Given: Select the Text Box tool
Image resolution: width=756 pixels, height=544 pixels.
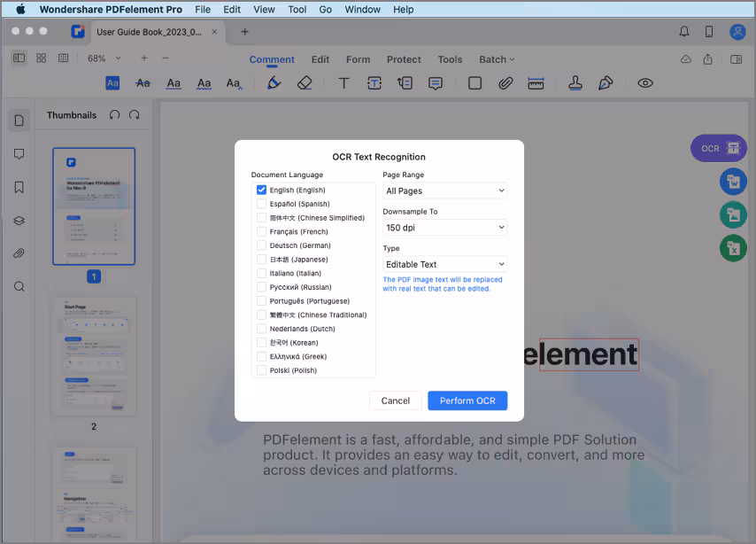Looking at the screenshot, I should tap(374, 83).
